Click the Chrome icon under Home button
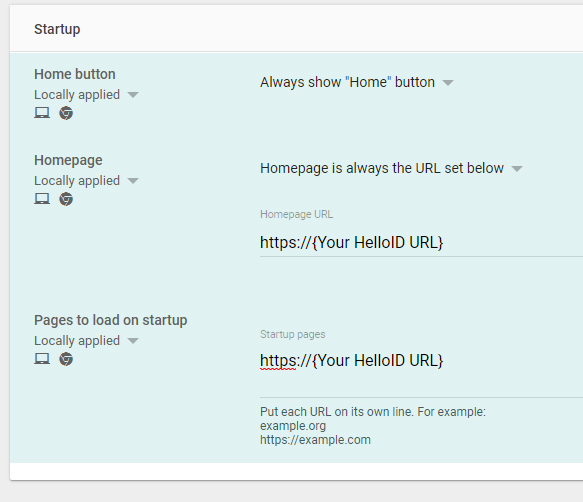This screenshot has height=502, width=583. pos(66,113)
